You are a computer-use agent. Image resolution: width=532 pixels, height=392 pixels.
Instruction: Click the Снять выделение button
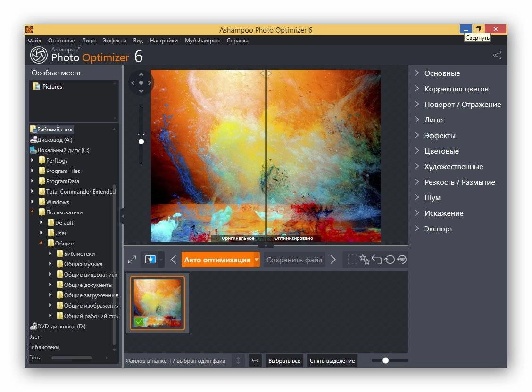[332, 360]
